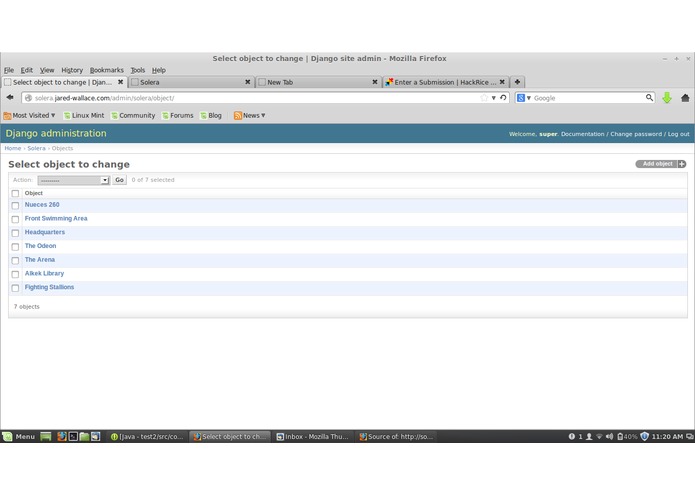Check the box for Headquarters
Viewport: 695px width, 494px height.
pos(15,233)
